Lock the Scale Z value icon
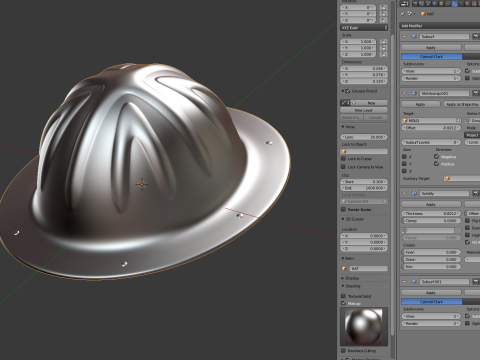 [x=383, y=54]
